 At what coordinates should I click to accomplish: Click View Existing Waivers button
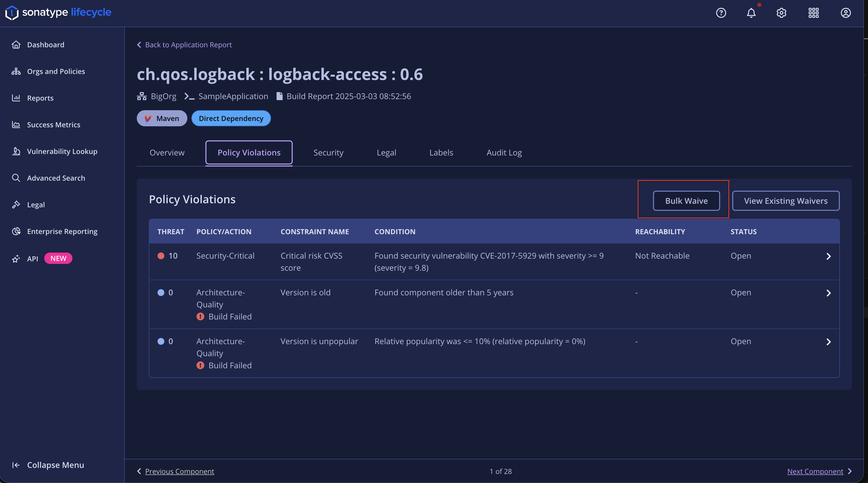pos(786,201)
